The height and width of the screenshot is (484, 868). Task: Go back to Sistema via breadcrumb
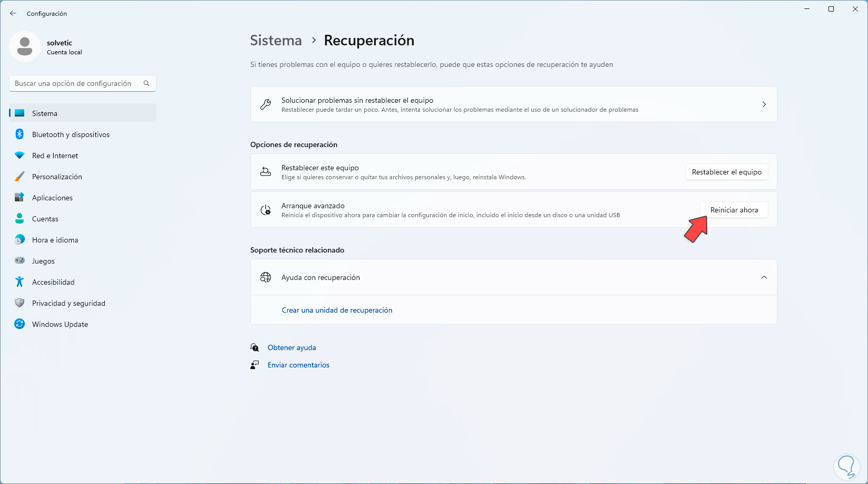pyautogui.click(x=276, y=41)
